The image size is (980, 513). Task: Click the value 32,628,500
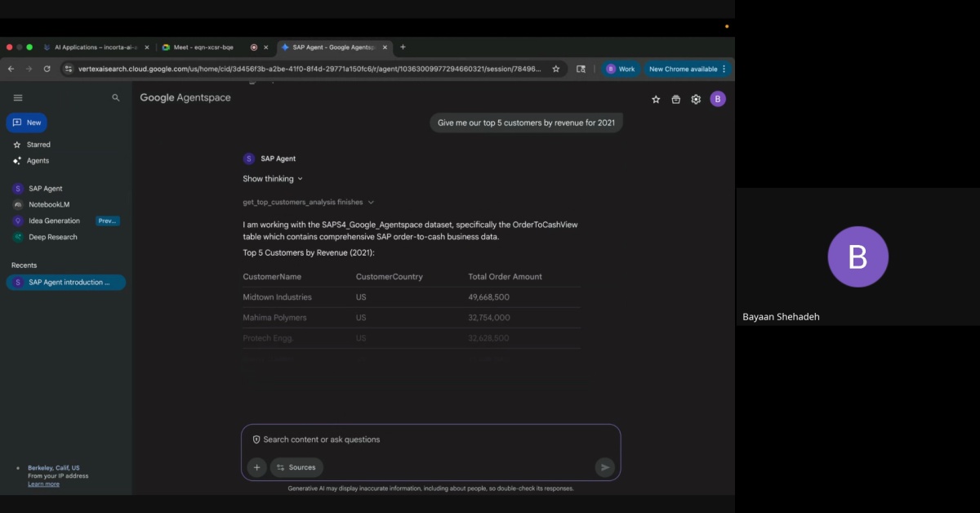tap(488, 338)
